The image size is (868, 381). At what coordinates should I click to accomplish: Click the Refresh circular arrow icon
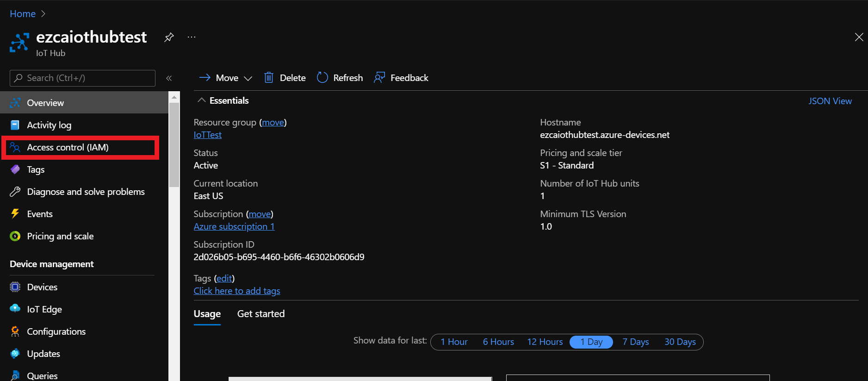(322, 78)
